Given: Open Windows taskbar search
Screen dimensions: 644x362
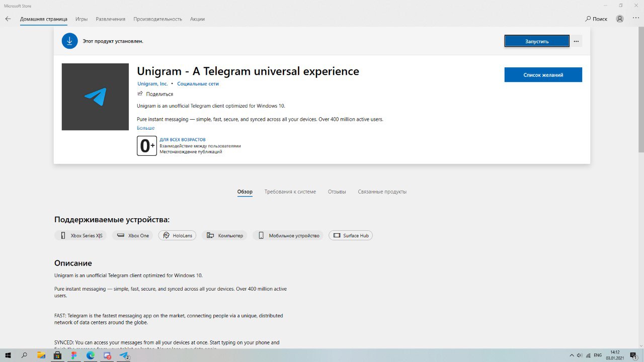Looking at the screenshot, I should pyautogui.click(x=24, y=355).
